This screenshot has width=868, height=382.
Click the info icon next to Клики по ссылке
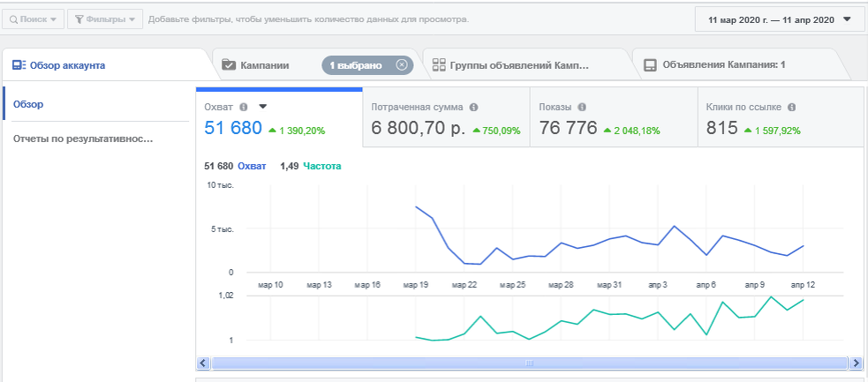click(x=791, y=108)
